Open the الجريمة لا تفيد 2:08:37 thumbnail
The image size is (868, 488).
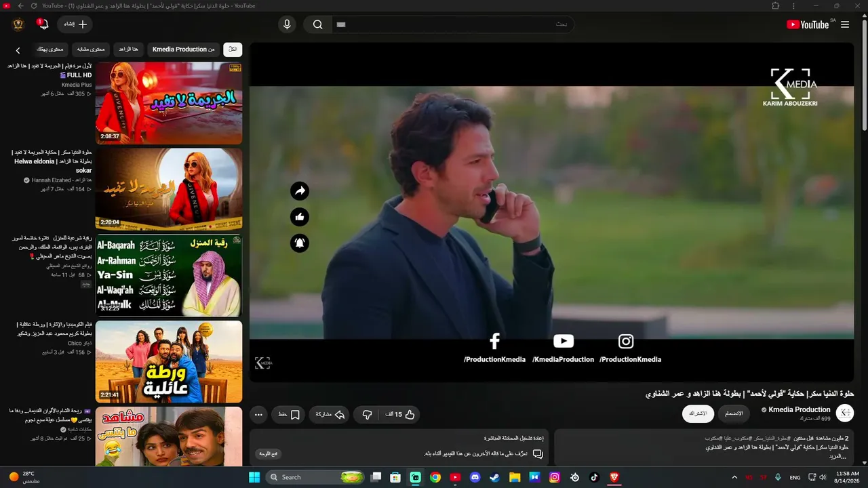(169, 103)
